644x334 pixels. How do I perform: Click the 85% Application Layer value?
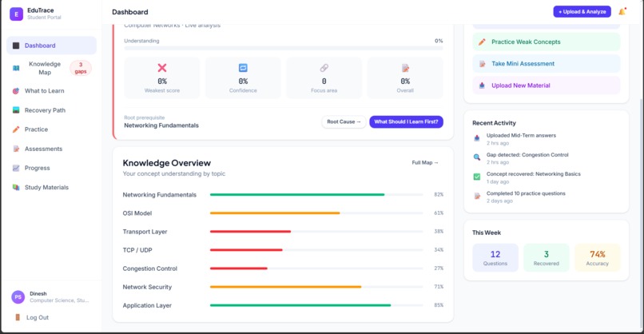(x=439, y=305)
